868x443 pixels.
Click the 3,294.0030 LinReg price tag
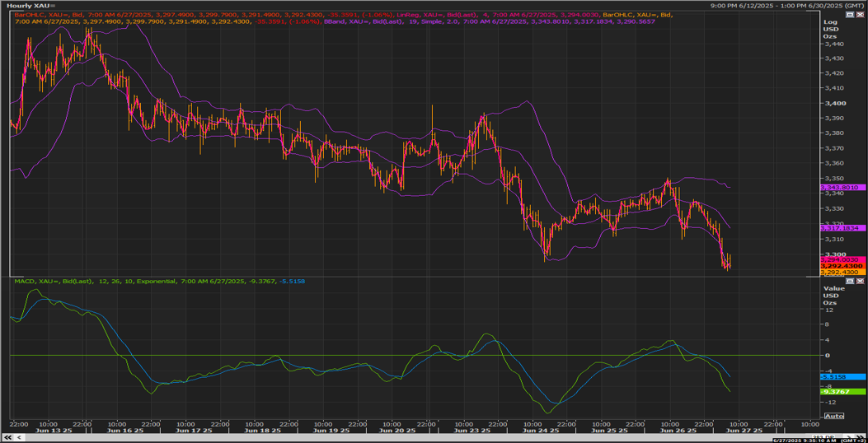[842, 259]
